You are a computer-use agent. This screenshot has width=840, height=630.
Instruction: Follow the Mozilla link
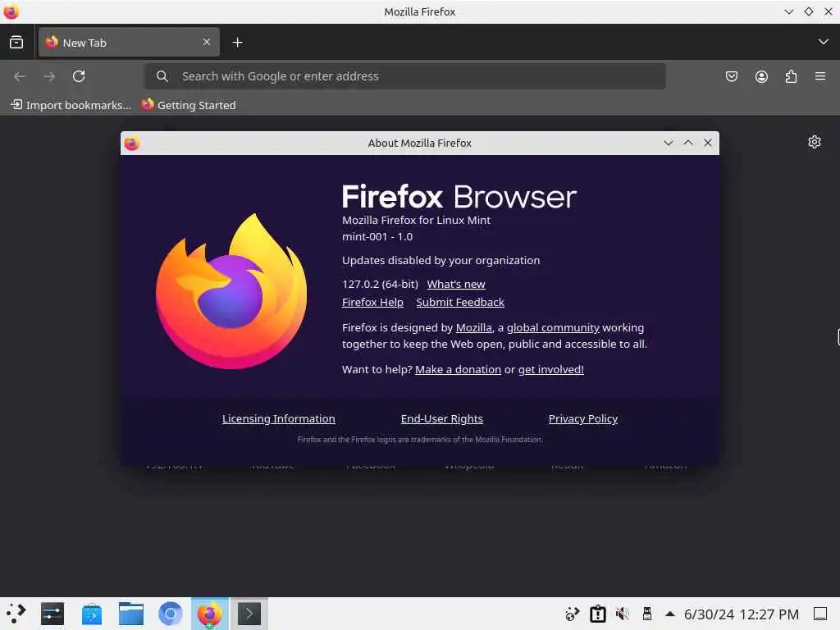(x=473, y=327)
